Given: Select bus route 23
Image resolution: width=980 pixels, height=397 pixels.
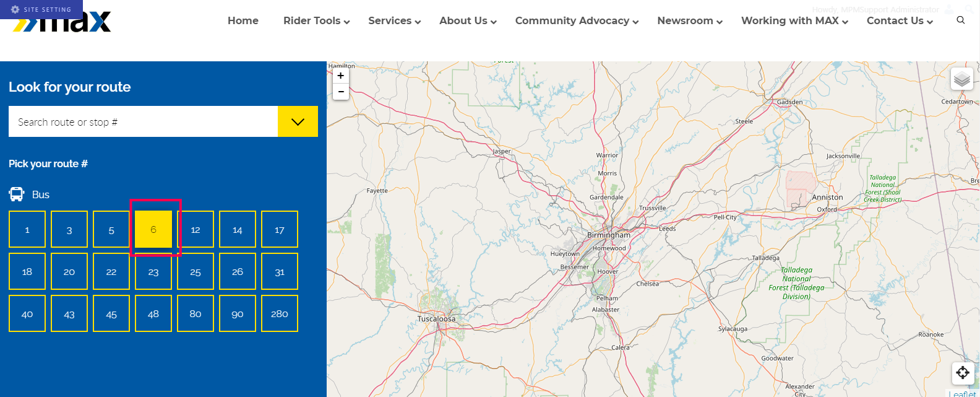Looking at the screenshot, I should point(153,271).
